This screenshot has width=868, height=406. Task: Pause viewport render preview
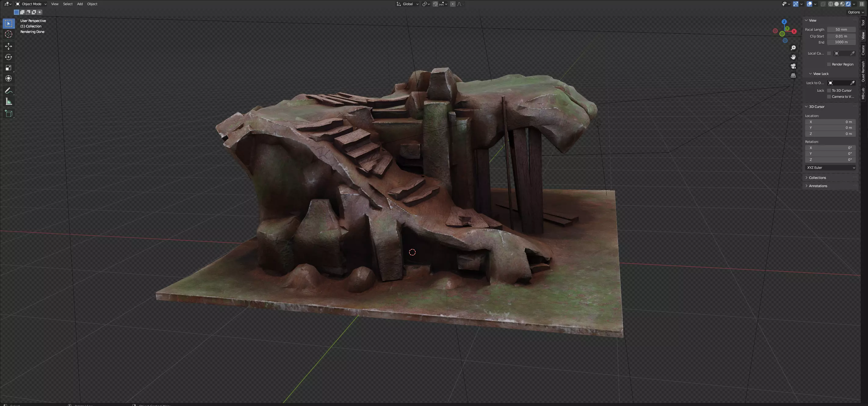coord(862,4)
